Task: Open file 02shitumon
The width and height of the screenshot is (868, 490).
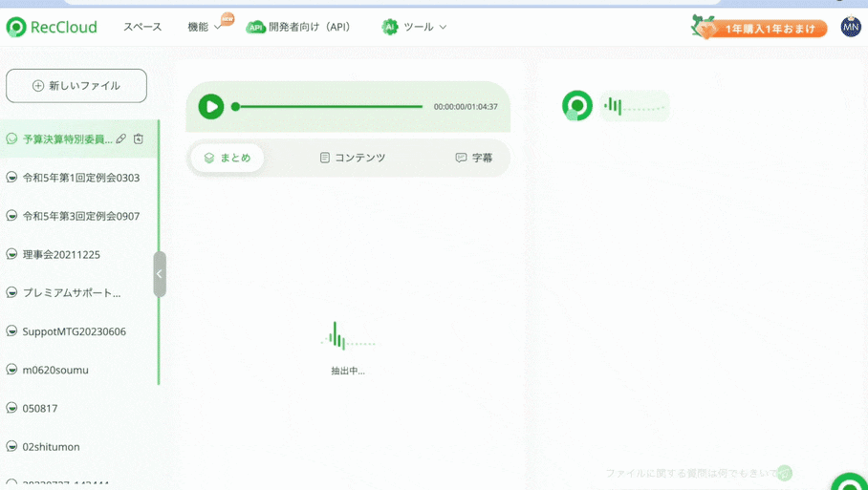Action: [51, 447]
